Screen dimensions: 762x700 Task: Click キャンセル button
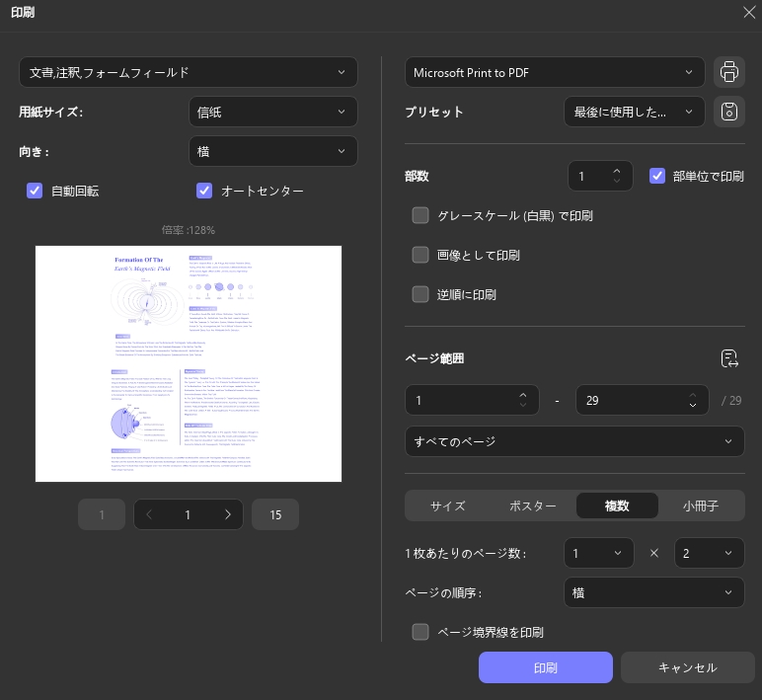click(x=687, y=667)
